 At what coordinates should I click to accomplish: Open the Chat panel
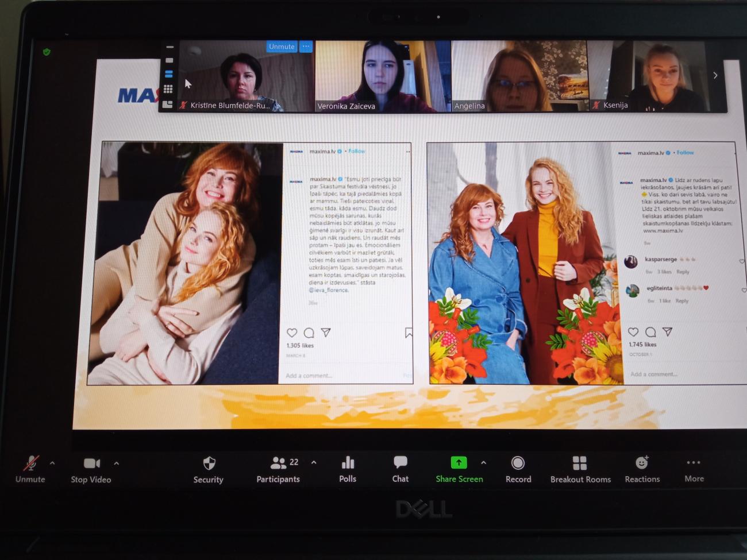401,469
